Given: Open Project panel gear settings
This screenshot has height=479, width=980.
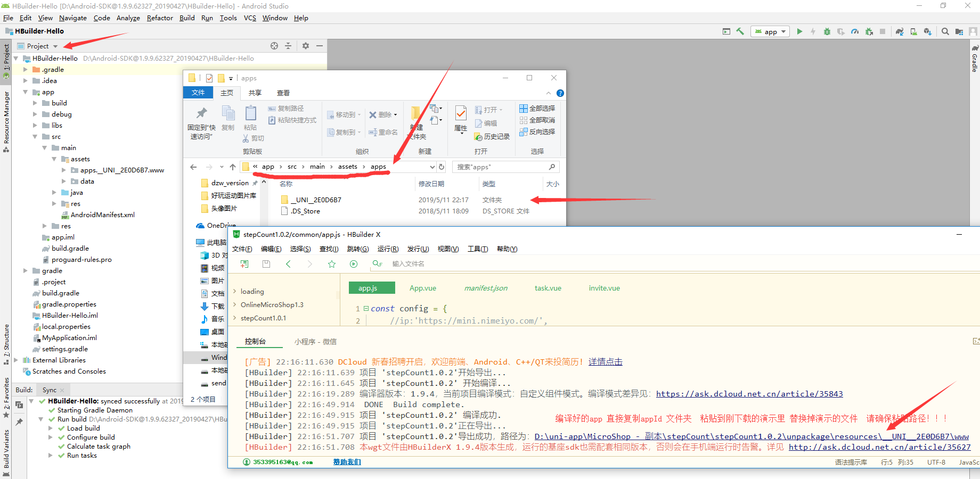Looking at the screenshot, I should (x=306, y=46).
